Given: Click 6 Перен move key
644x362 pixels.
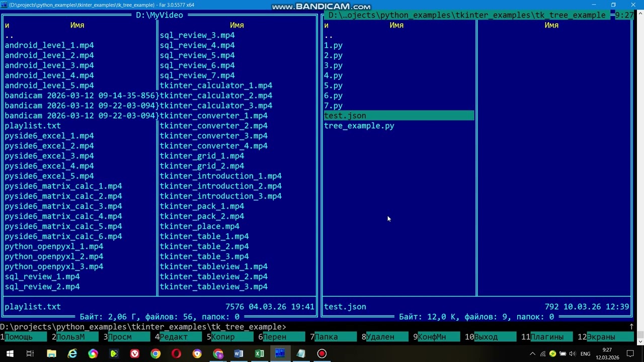Looking at the screenshot, I should click(282, 337).
